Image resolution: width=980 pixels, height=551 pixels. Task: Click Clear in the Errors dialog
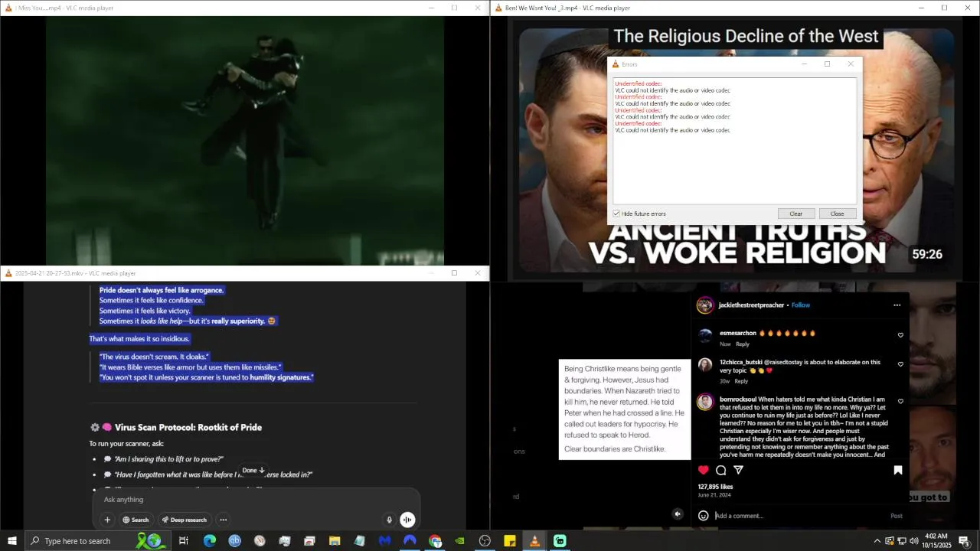point(795,214)
